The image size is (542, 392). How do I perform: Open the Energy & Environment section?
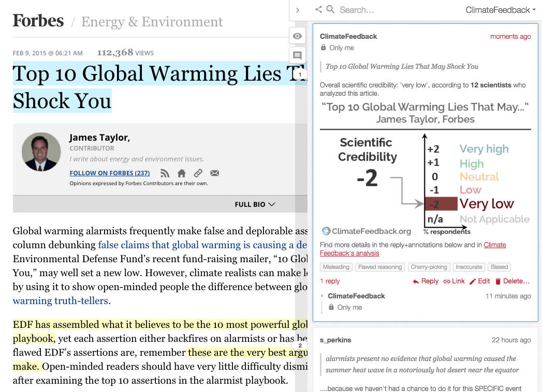(x=152, y=22)
